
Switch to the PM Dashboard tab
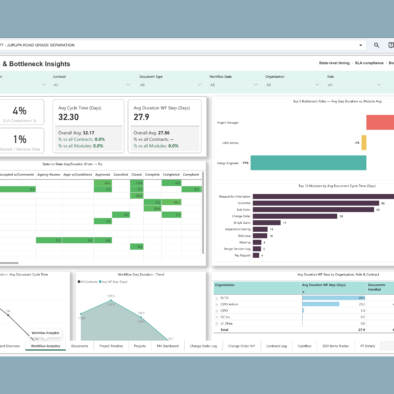168,346
